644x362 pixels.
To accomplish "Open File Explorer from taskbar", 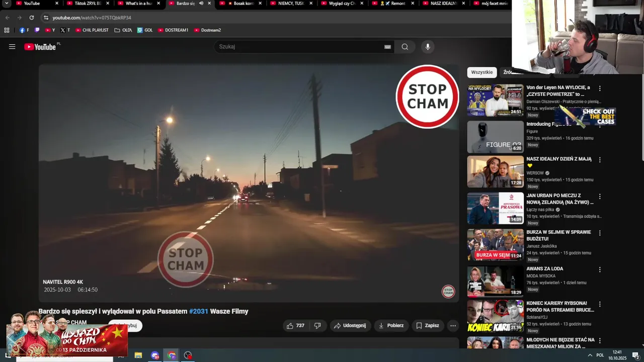I will [x=138, y=355].
